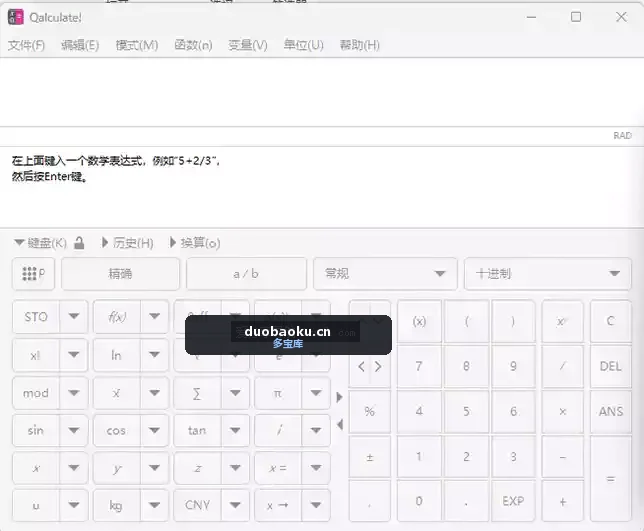This screenshot has height=531, width=644.
Task: Open the π button dropdown arrow
Action: [x=316, y=393]
